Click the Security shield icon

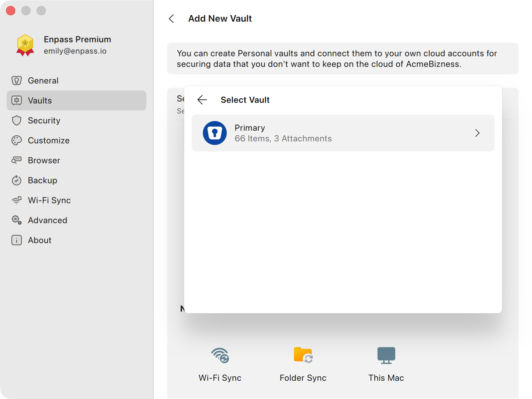[x=17, y=120]
